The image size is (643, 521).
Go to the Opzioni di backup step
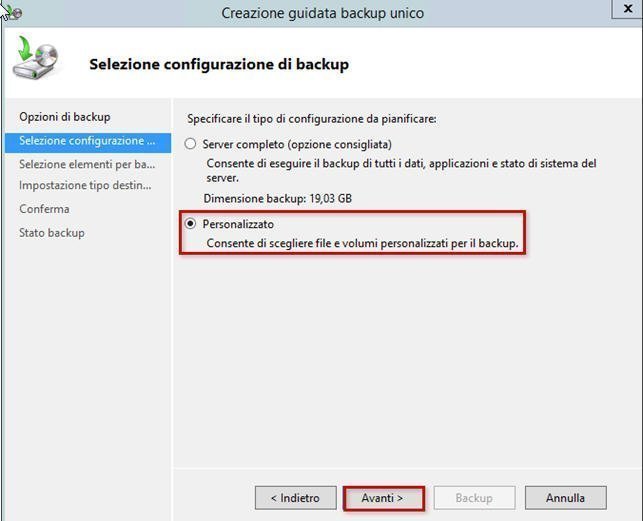(x=65, y=117)
